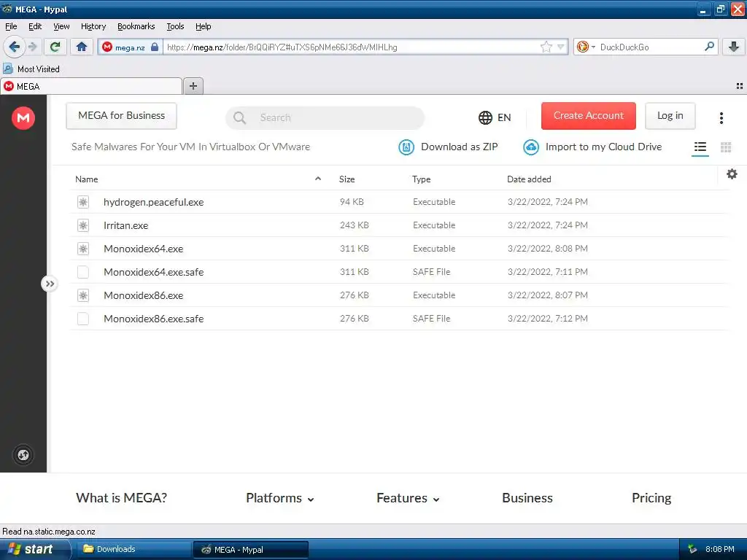This screenshot has width=747, height=560.
Task: Select the Monoxidex64.exe file name
Action: click(144, 249)
